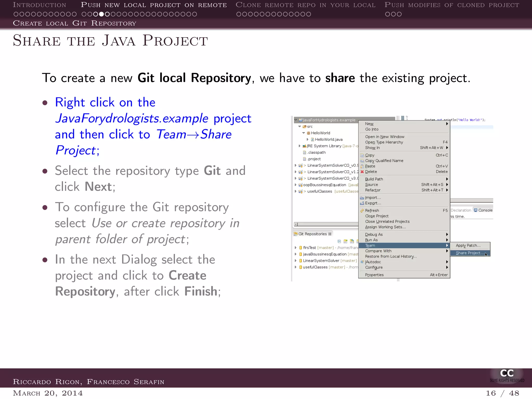532x399 pixels.
Task: Click Collapse All icon in Git Repositories toolbar
Action: (x=339, y=241)
